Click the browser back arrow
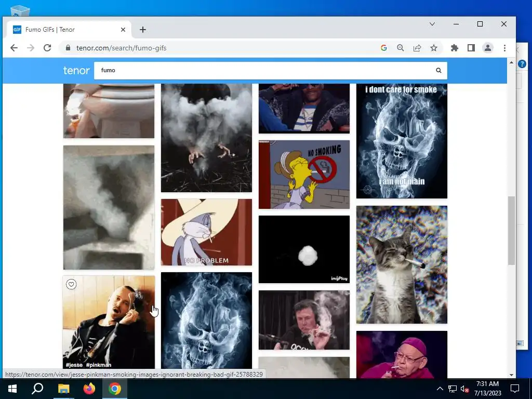 [14, 48]
